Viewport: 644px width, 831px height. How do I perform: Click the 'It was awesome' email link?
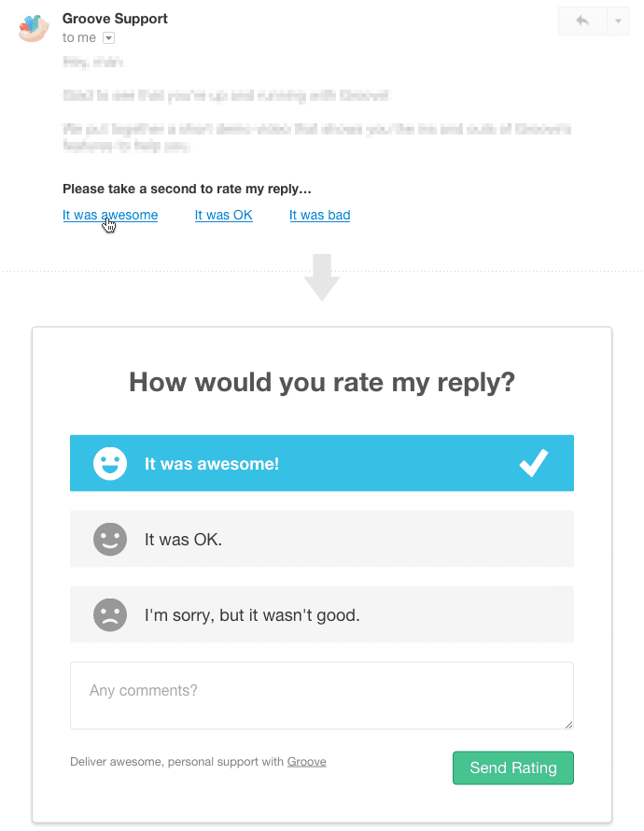tap(110, 215)
